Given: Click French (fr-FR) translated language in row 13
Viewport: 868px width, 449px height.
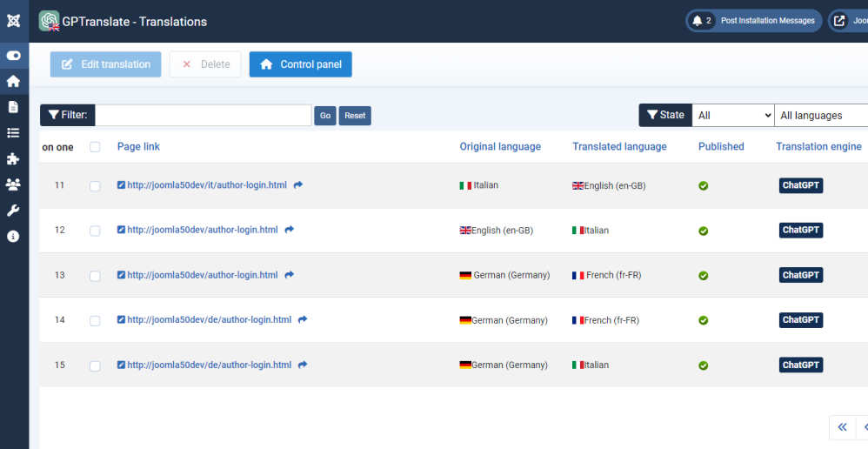Looking at the screenshot, I should point(614,275).
